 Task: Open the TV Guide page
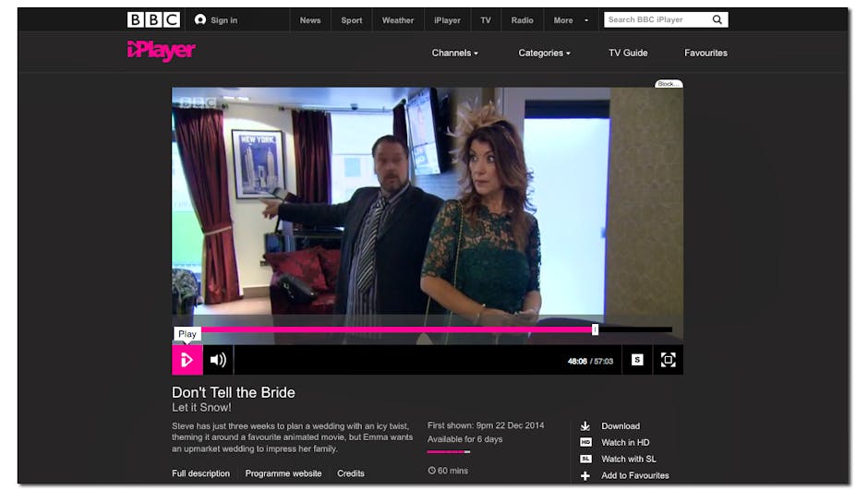click(x=628, y=54)
